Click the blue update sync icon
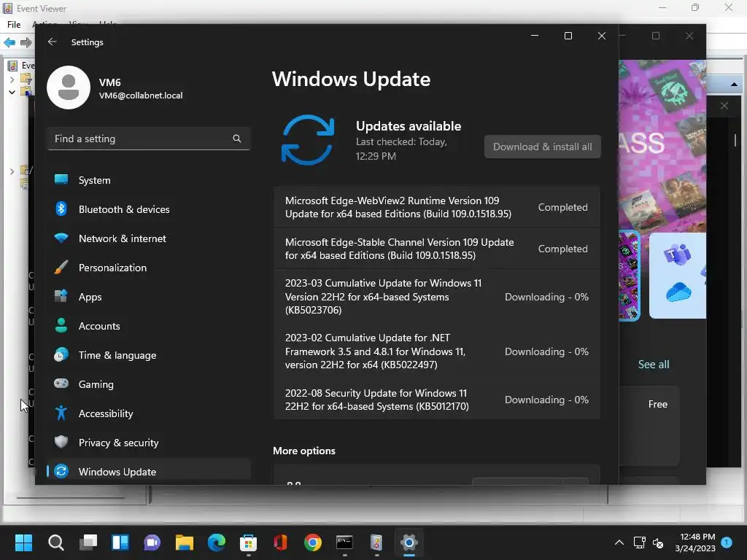Image resolution: width=747 pixels, height=560 pixels. pyautogui.click(x=308, y=140)
